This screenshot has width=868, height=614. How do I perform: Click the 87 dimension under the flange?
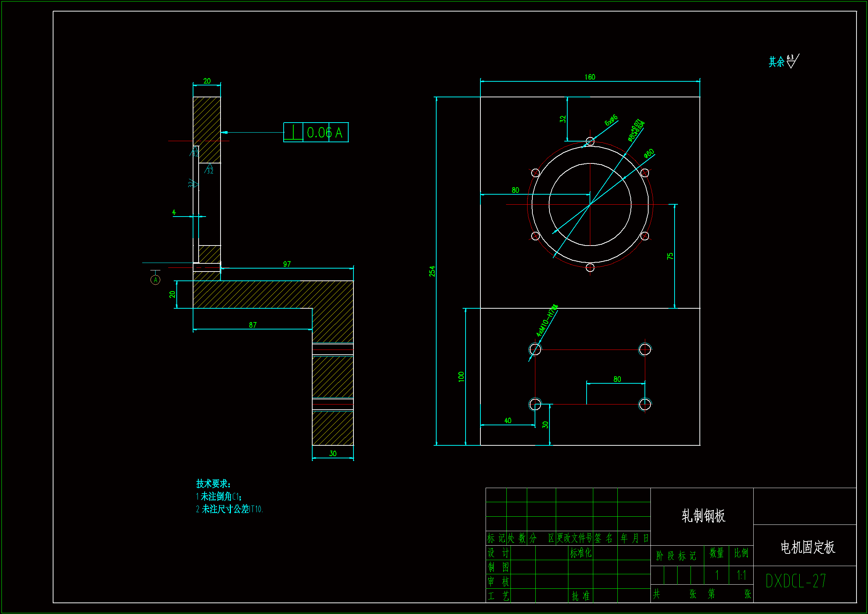(252, 325)
